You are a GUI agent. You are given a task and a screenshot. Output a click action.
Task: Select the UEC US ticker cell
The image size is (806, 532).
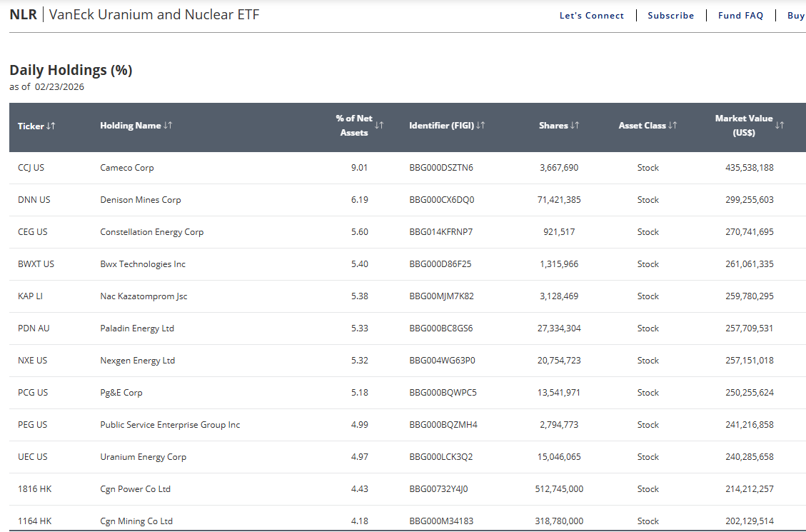click(x=32, y=457)
